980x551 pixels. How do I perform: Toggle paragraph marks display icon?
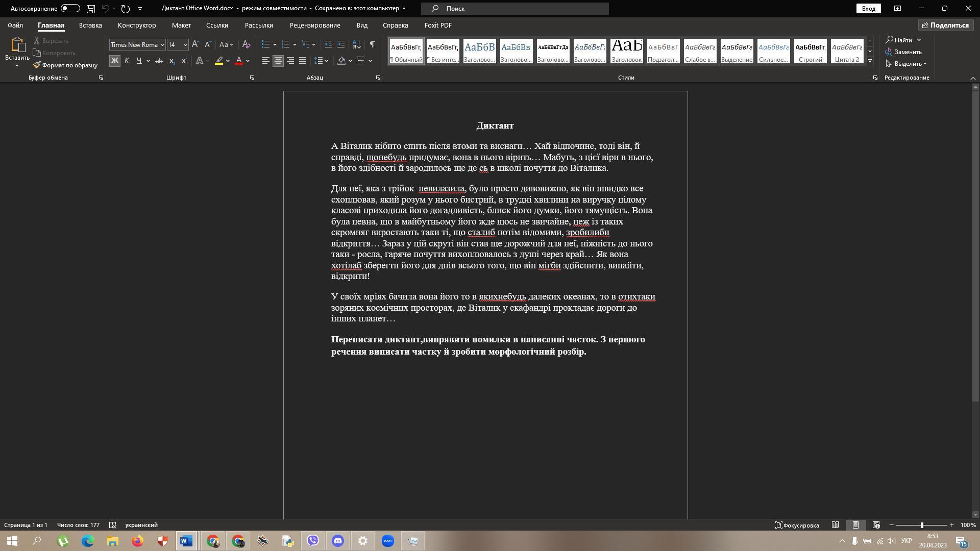(373, 44)
